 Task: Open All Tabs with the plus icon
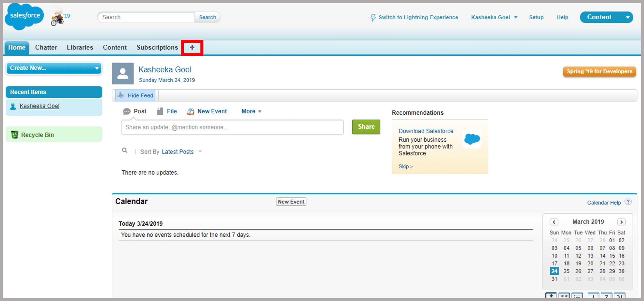tap(192, 48)
